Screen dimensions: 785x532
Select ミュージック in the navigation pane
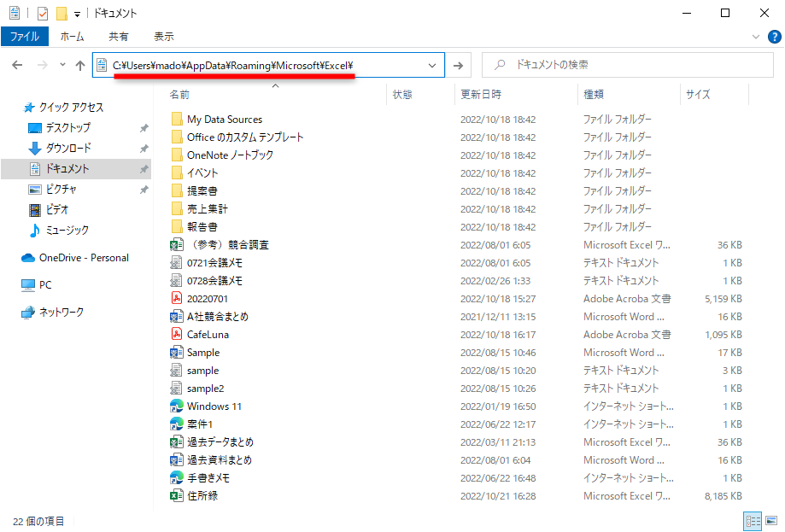coord(67,231)
